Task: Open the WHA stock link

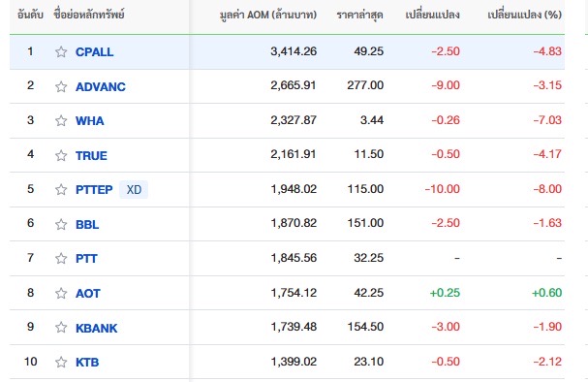Action: pyautogui.click(x=90, y=121)
